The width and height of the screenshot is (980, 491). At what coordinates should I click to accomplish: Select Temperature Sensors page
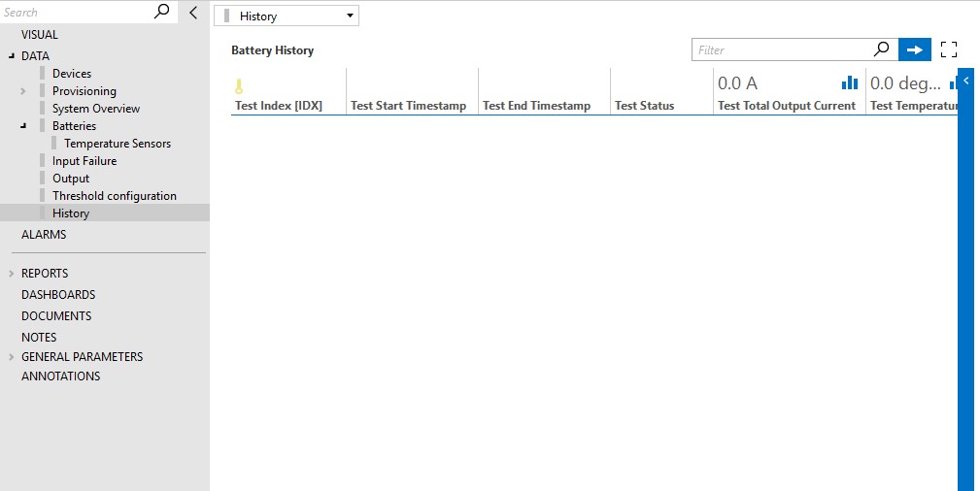(118, 143)
